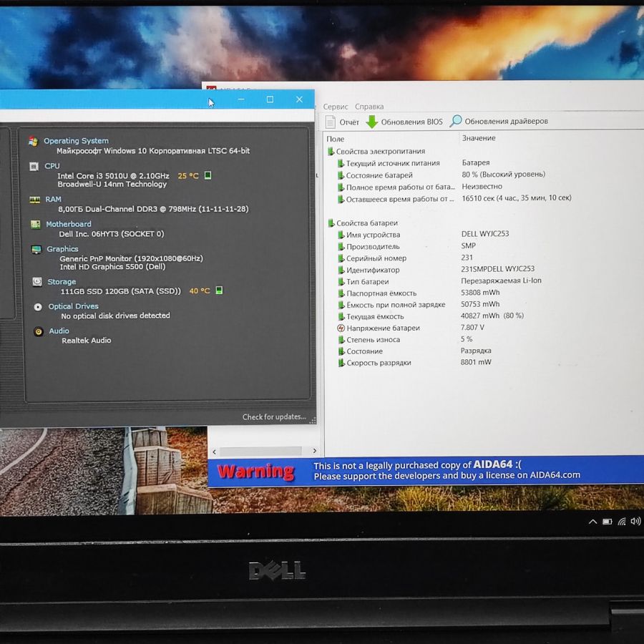
Task: Click the Audio speaker icon in Speccy
Action: point(39,331)
